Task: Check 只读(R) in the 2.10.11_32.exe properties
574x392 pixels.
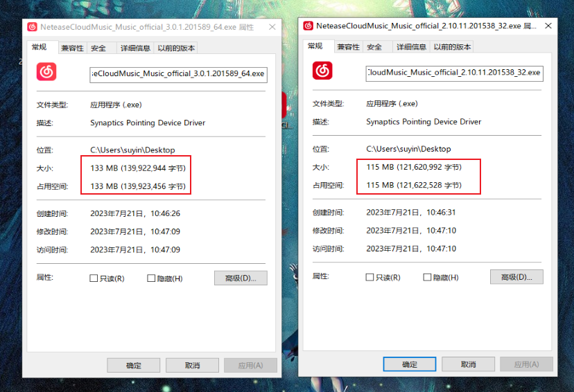Action: point(369,277)
